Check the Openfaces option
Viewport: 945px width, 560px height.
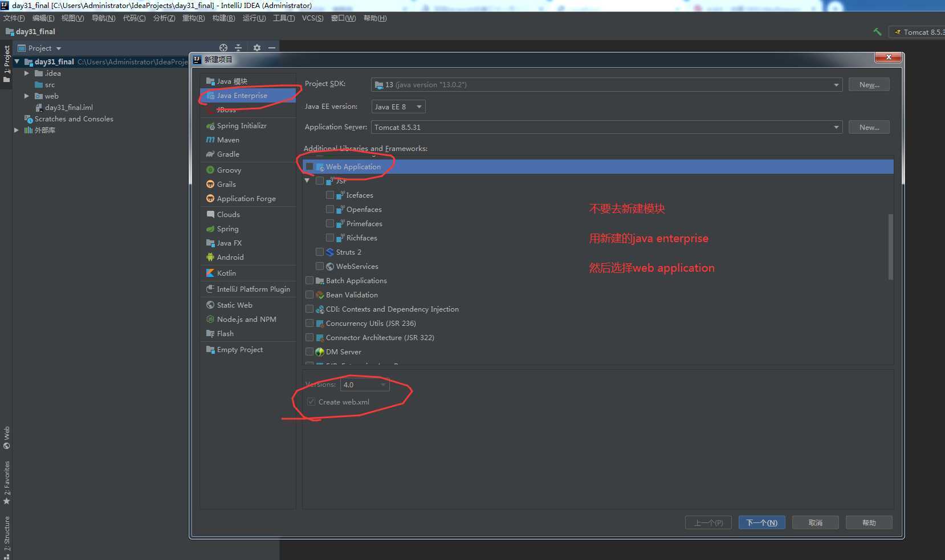(x=330, y=209)
